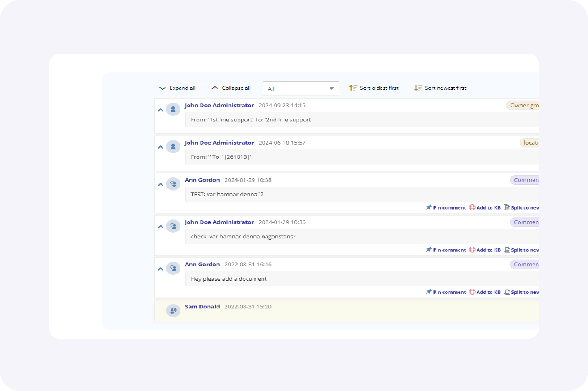
Task: Click avatar icon of the 2024-06-18 entry
Action: [173, 147]
